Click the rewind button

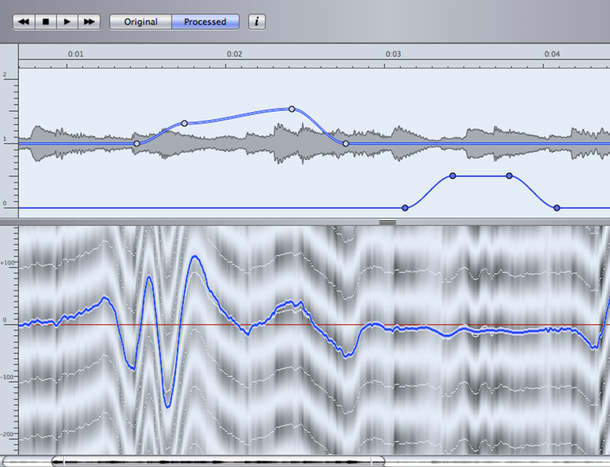(x=23, y=21)
